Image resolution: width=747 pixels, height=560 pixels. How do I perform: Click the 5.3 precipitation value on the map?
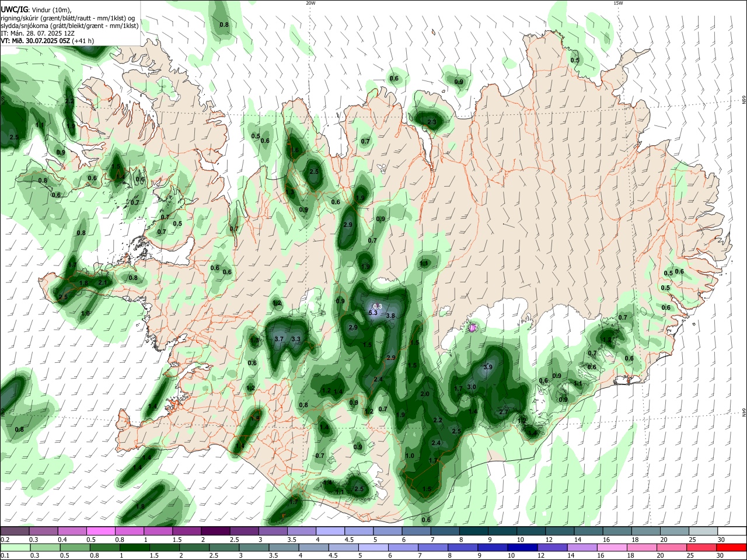[373, 313]
